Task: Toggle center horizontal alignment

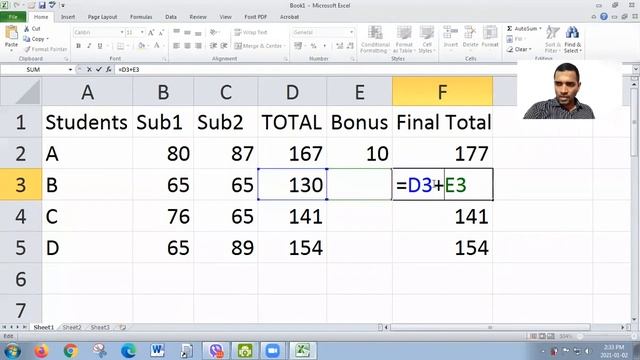Action: click(187, 46)
